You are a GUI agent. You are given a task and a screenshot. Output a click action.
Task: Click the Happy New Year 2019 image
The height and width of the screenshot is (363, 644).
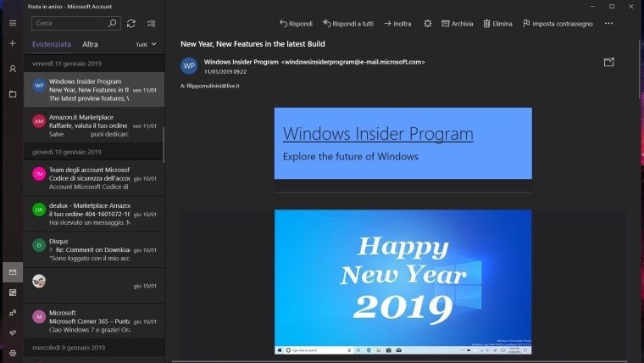(x=402, y=282)
